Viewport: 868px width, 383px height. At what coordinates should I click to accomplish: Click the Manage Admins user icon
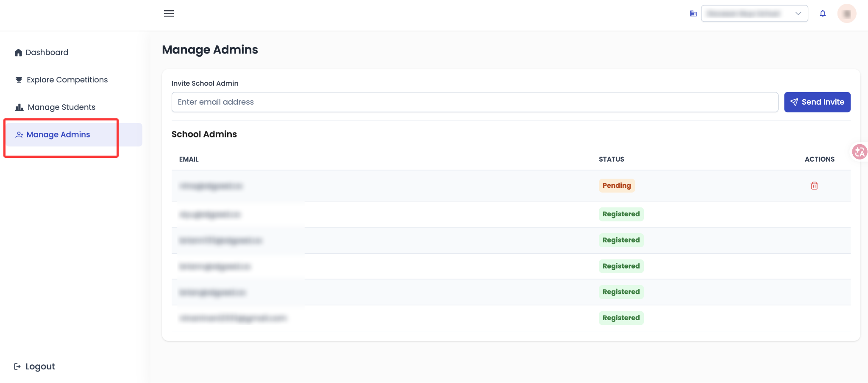pos(19,135)
